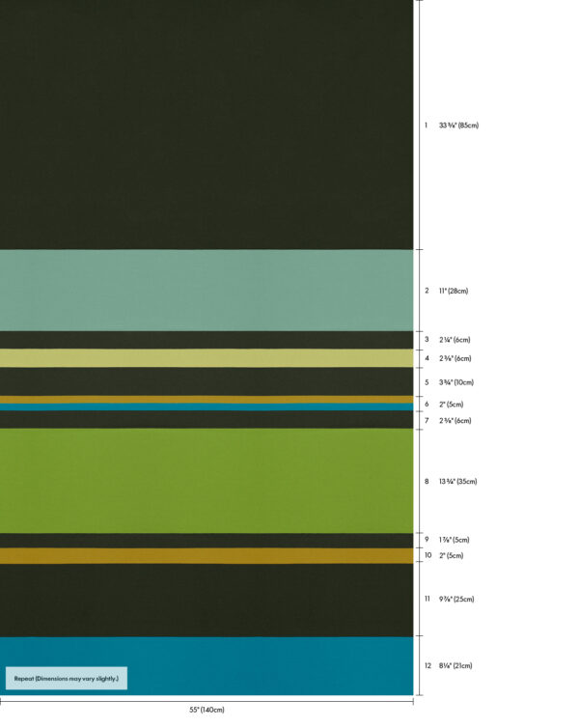Click the 55" (140cm) width label

207,710
